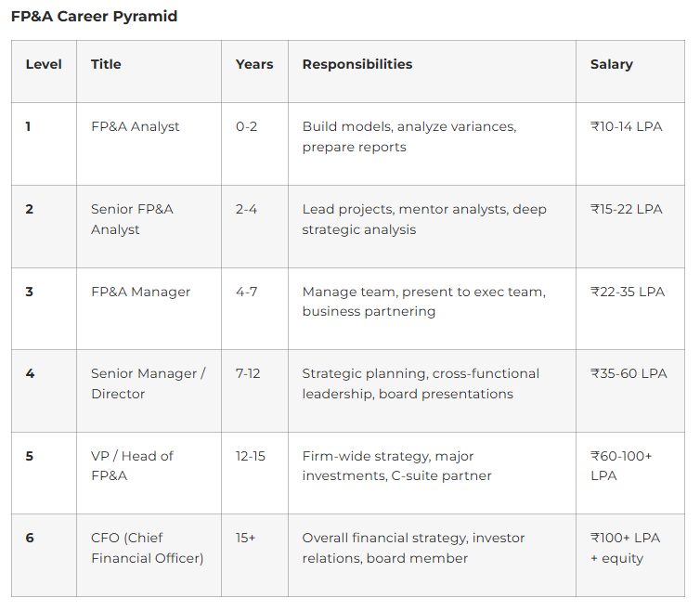Click the VP / Head of FP&A cell
Screen dimensions: 700x611
132,465
